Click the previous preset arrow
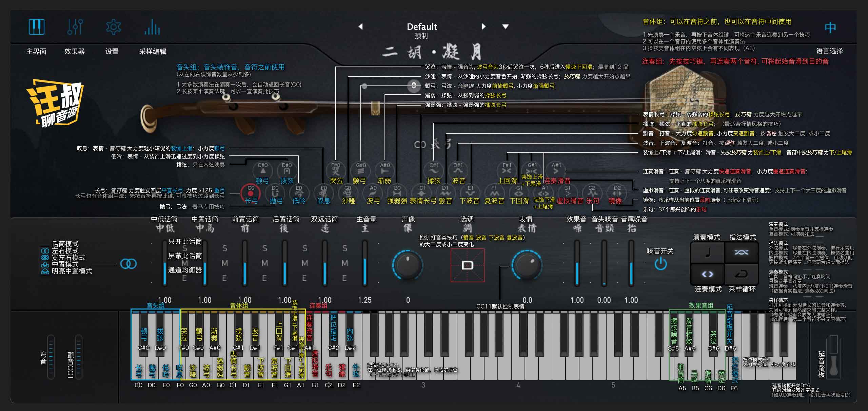Viewport: 868px width, 411px height. tap(360, 25)
